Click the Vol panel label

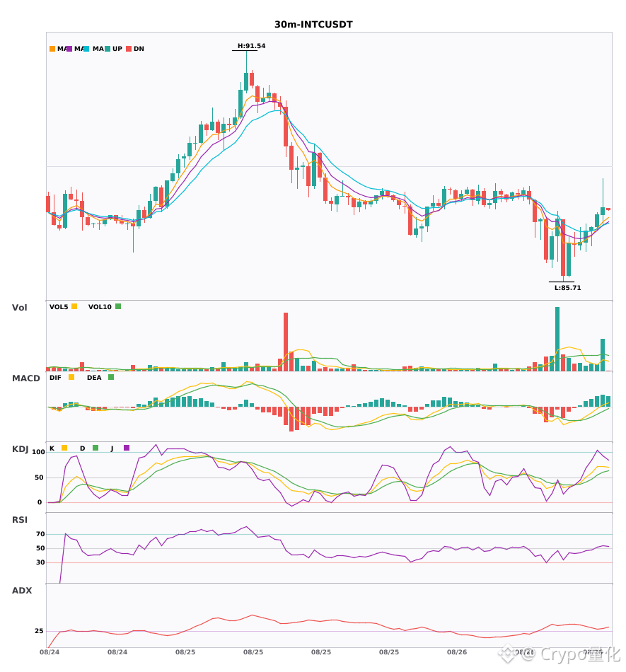tap(19, 308)
